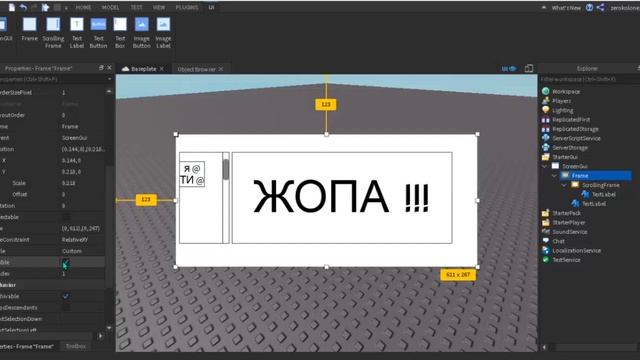Select the TextService check icon in Explorer
The width and height of the screenshot is (640, 360).
tap(546, 260)
